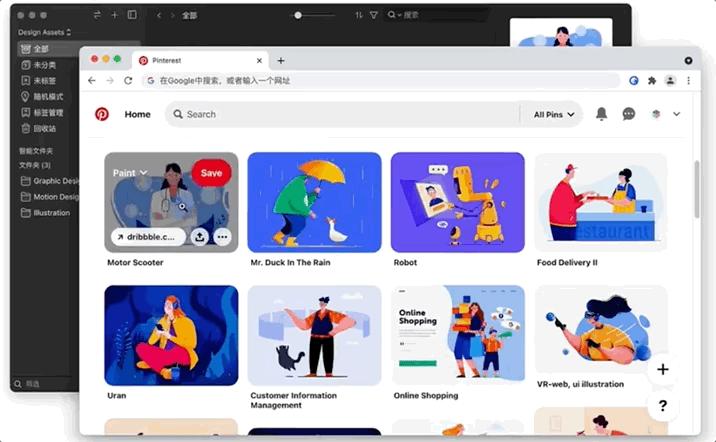The height and width of the screenshot is (442, 716).
Task: Expand the account chevron menu
Action: pos(676,114)
